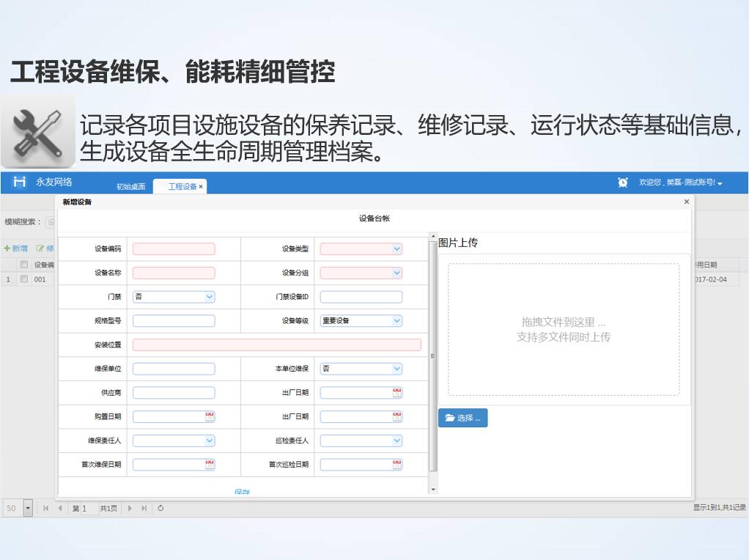Screen dimensions: 749x560
Task: Open calendar picker for 首次维保日期
Action: coord(210,464)
